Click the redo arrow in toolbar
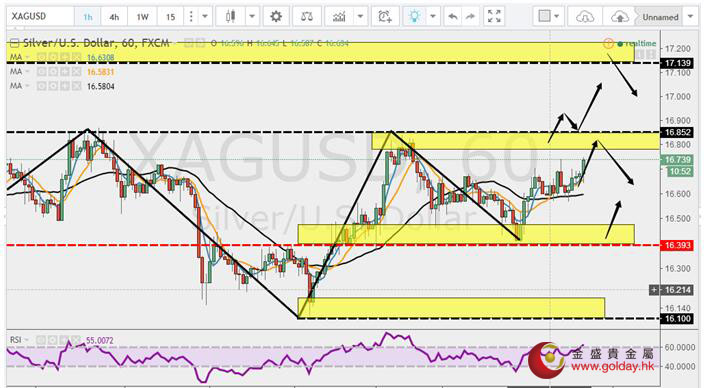 pyautogui.click(x=470, y=17)
